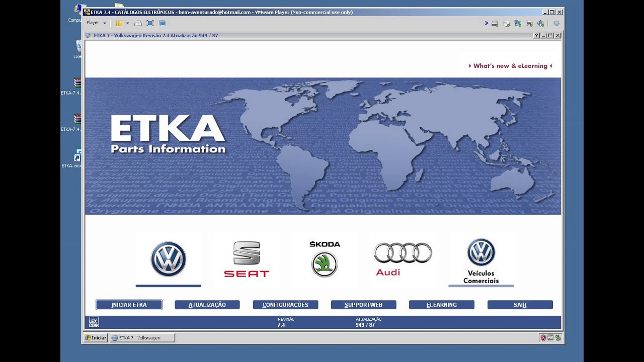
Task: Click the CD/DVD drive device icon
Action: tap(506, 23)
